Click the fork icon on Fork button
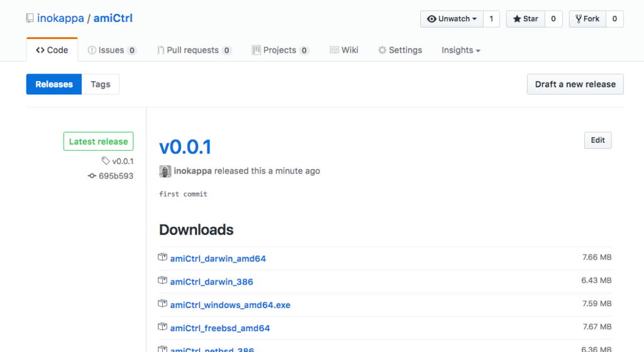Screen dimensions: 644x352 (x=579, y=19)
